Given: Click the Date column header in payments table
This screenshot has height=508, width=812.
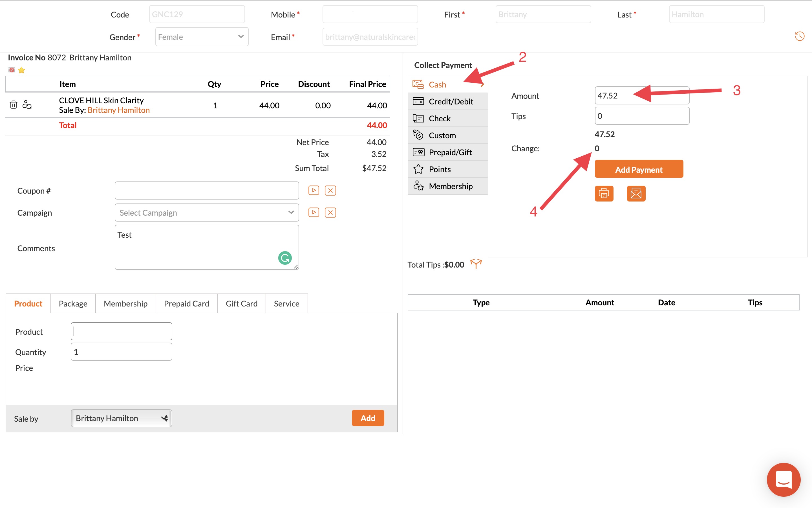Looking at the screenshot, I should pos(667,303).
